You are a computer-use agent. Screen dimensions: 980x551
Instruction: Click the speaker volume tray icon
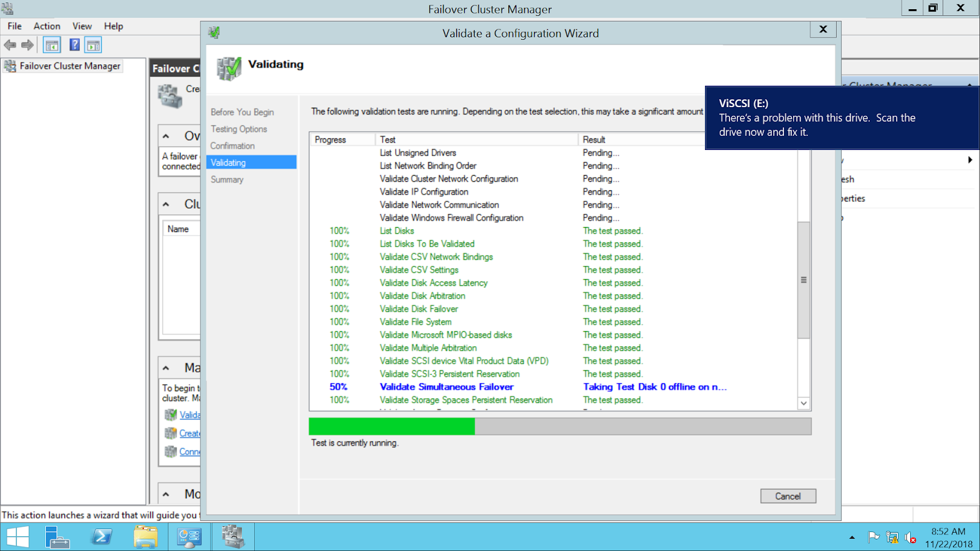tap(911, 538)
